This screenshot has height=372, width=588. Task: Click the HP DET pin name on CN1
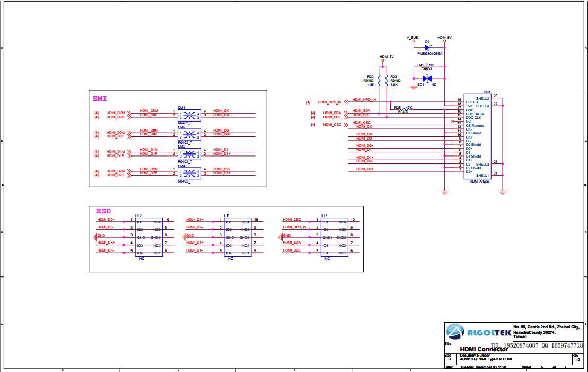[x=472, y=102]
